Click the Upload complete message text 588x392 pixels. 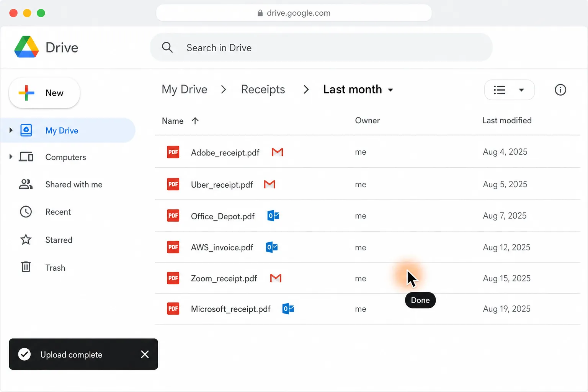71,355
